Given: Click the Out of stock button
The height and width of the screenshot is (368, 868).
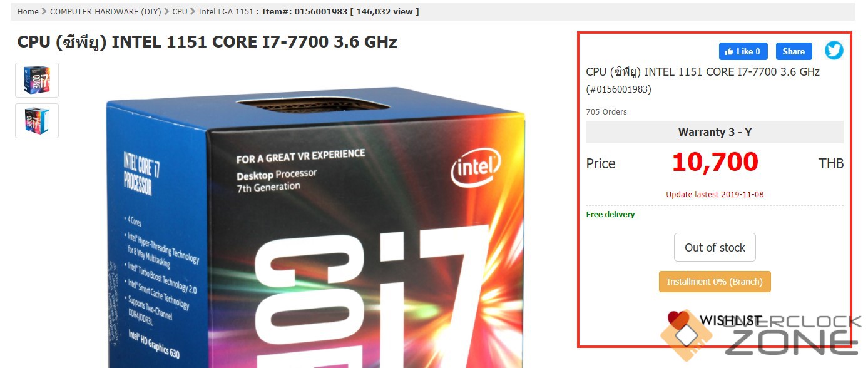Looking at the screenshot, I should [x=715, y=247].
